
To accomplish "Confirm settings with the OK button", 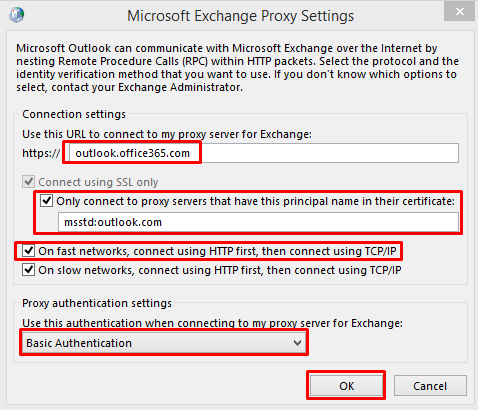I will [347, 386].
